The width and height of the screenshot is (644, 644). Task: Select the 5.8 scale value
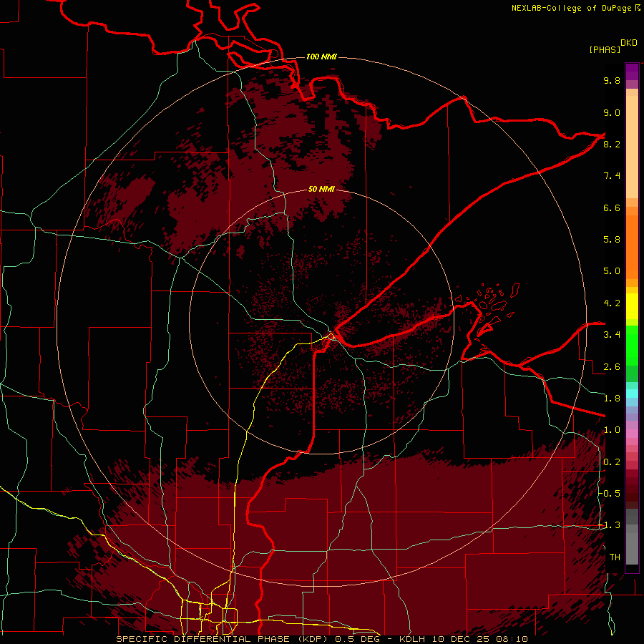pos(612,239)
